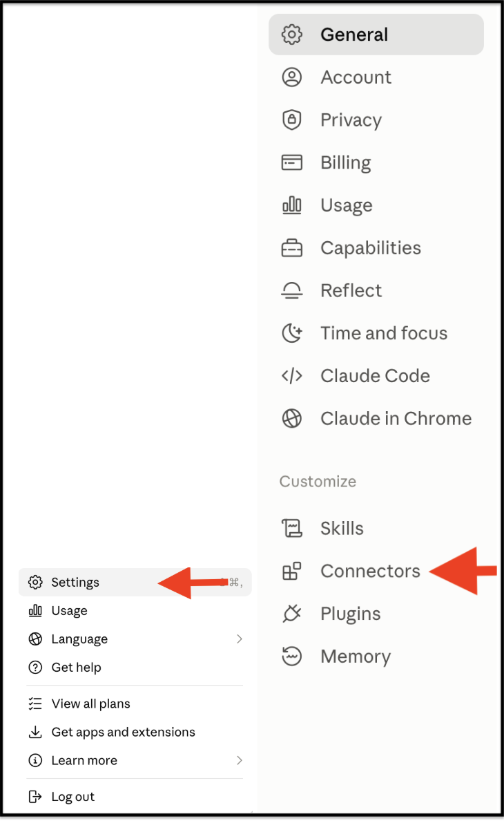Screen dimensions: 504x821
Task: Select the Capabilities briefcase icon
Action: (x=292, y=247)
